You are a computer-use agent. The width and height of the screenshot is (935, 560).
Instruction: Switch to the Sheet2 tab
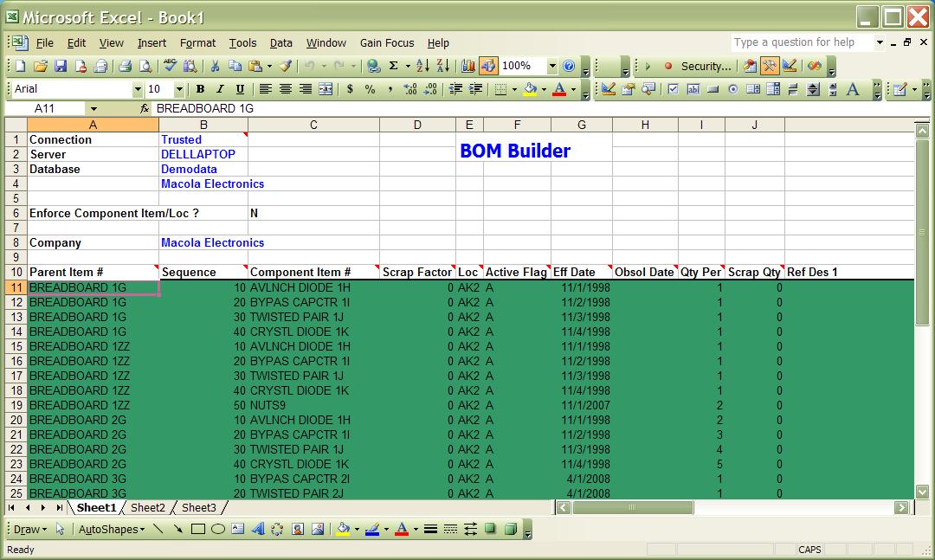(x=147, y=508)
